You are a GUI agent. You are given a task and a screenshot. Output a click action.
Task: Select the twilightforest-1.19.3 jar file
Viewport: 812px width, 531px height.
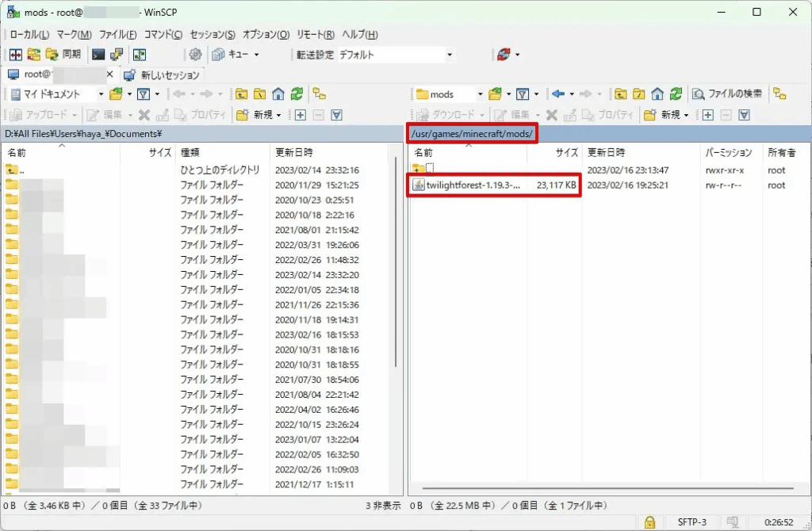[x=473, y=185]
